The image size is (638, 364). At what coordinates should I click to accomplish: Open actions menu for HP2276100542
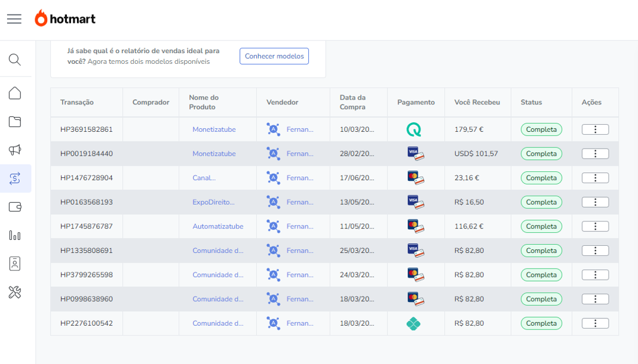(595, 323)
